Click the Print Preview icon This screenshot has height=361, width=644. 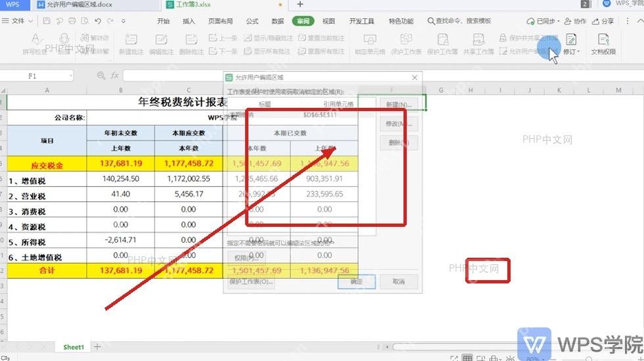(85, 21)
